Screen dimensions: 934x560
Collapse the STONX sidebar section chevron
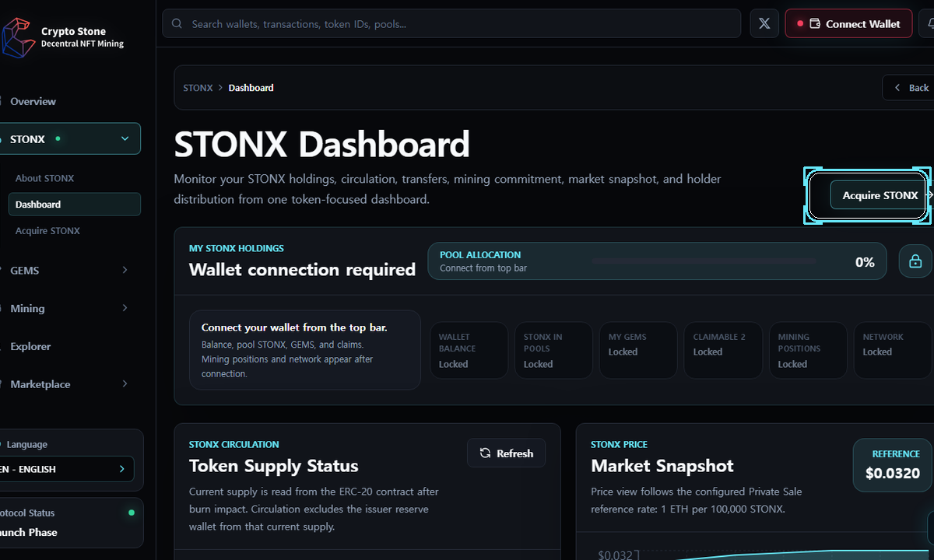point(125,139)
